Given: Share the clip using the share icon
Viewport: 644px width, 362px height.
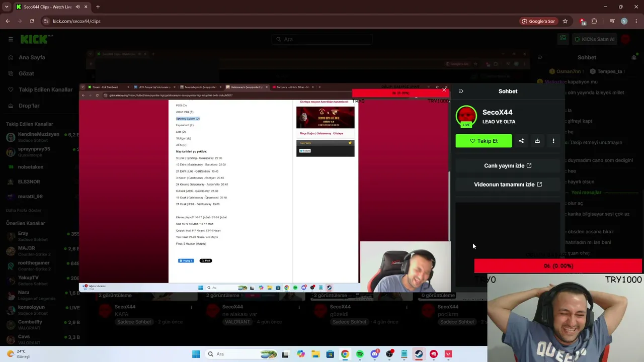Looking at the screenshot, I should tap(521, 141).
